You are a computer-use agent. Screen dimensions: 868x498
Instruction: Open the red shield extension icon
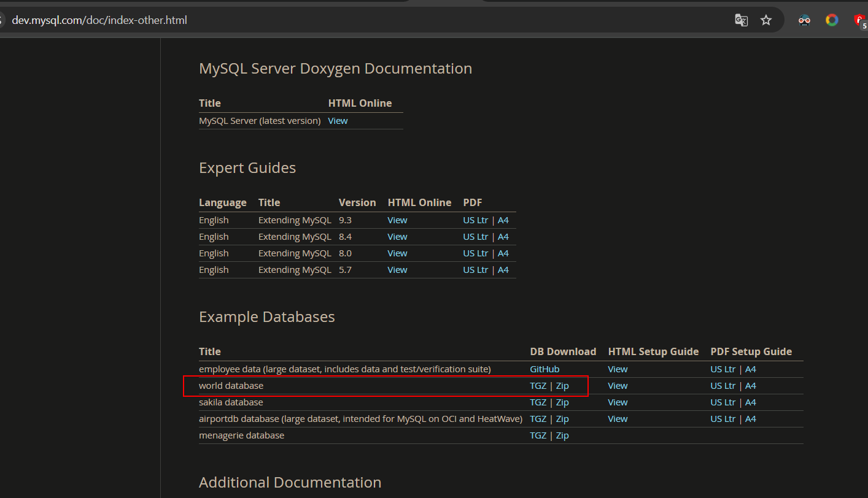[x=860, y=20]
